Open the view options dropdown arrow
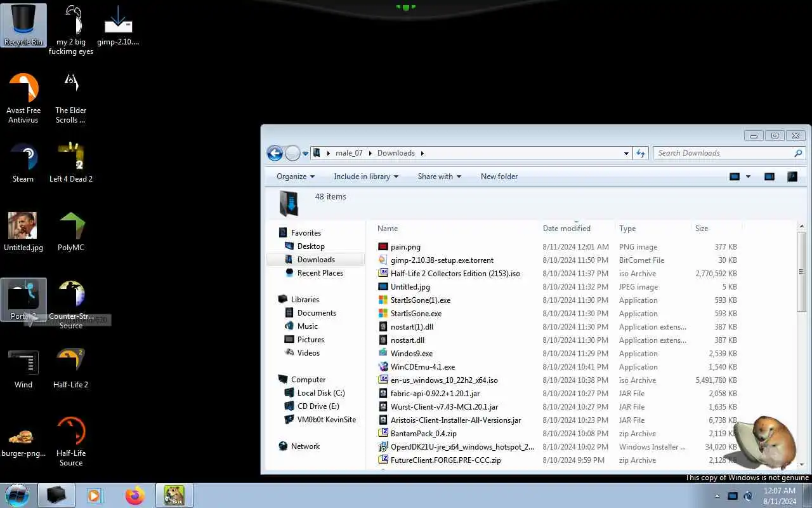 click(x=748, y=177)
